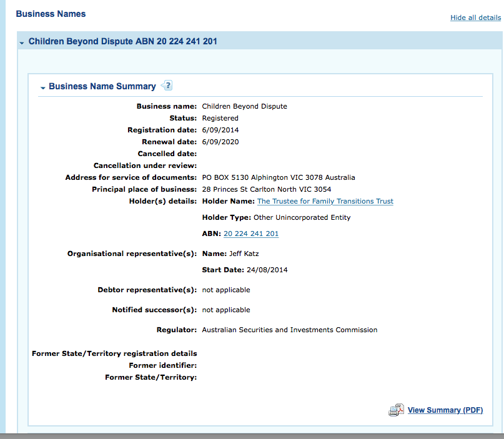Click the registration date 6/09/2014
This screenshot has width=504, height=439.
220,130
